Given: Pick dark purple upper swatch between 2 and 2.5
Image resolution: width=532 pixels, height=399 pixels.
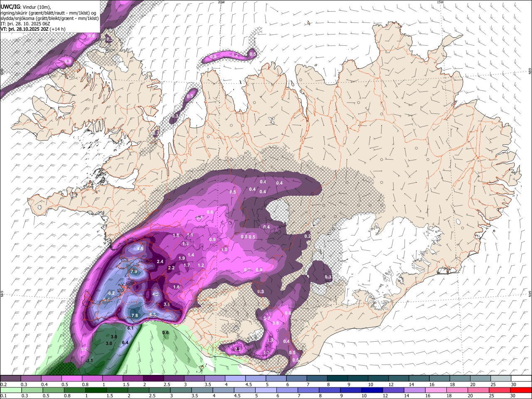Looking at the screenshot, I should click(153, 378).
